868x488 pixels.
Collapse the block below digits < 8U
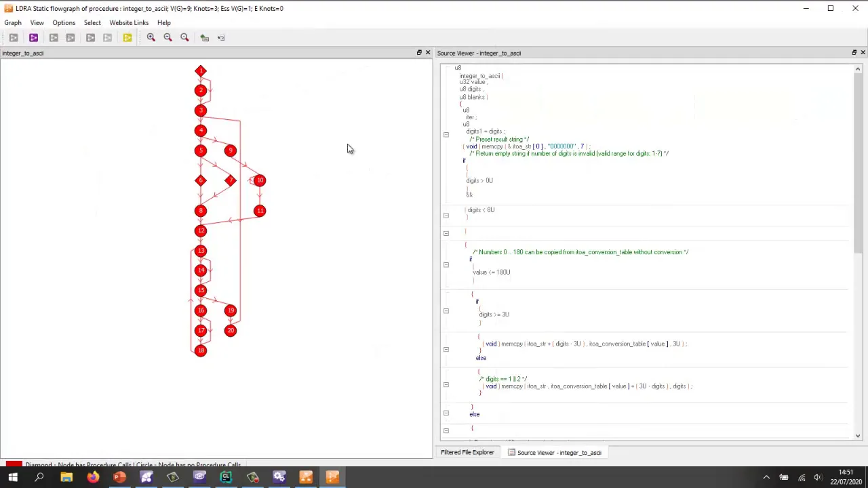[x=446, y=233]
